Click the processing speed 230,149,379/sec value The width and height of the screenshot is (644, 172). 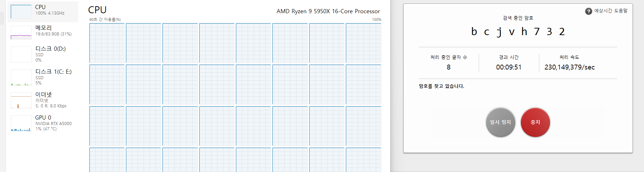(570, 67)
